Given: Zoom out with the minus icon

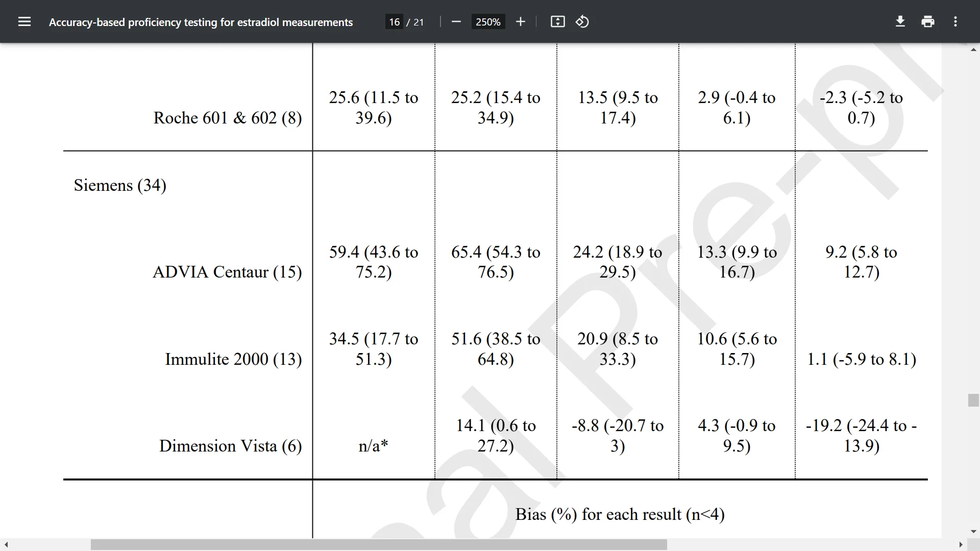Looking at the screenshot, I should coord(456,21).
